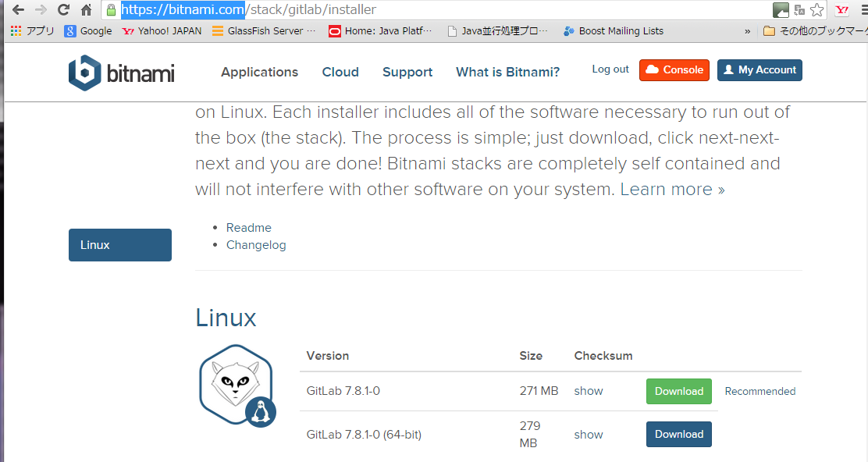The width and height of the screenshot is (868, 462).
Task: Download GitLab 7.8.1-0 (64-bit) installer
Action: 678,435
